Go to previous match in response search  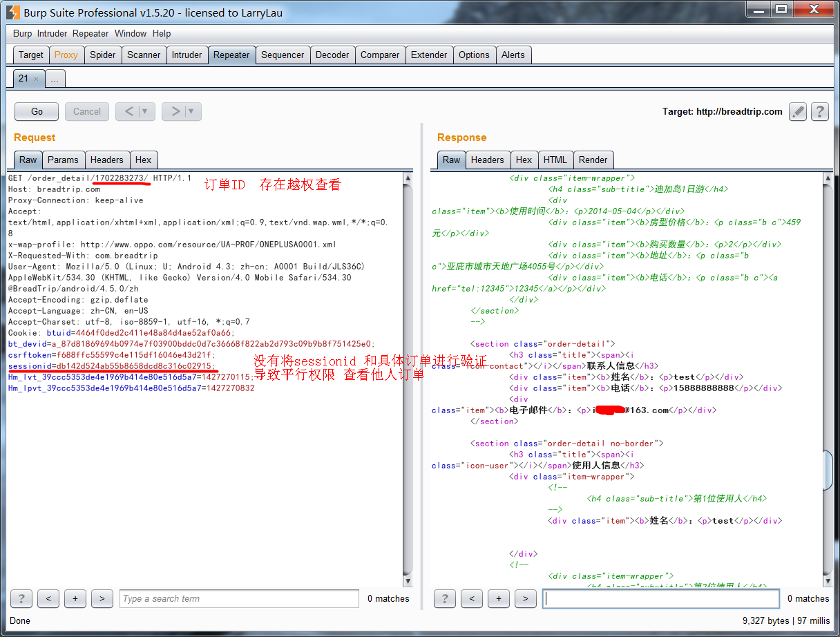click(x=471, y=598)
